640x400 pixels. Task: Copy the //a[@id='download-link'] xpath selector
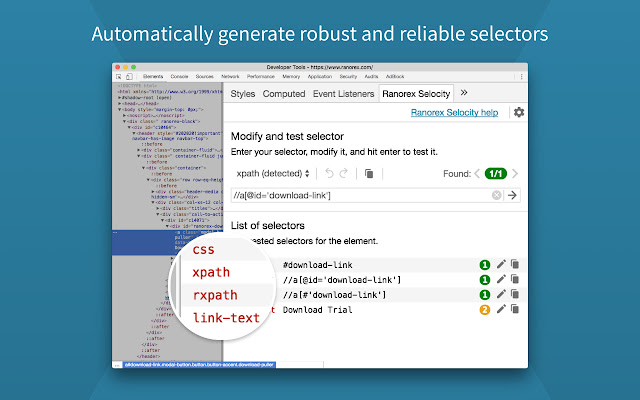click(515, 279)
